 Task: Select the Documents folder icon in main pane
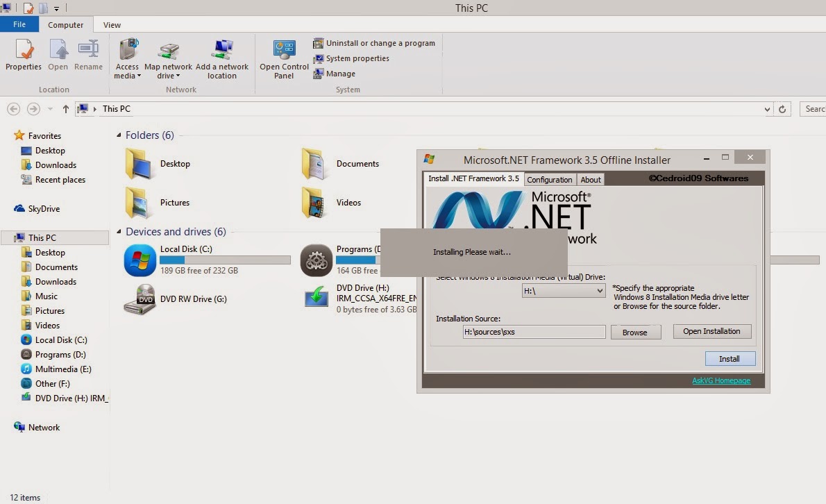coord(314,164)
